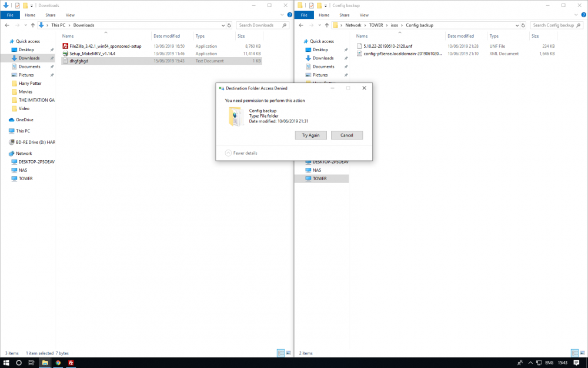Viewport: 588px width, 368px height.
Task: Open File menu in Downloads window
Action: pyautogui.click(x=10, y=15)
